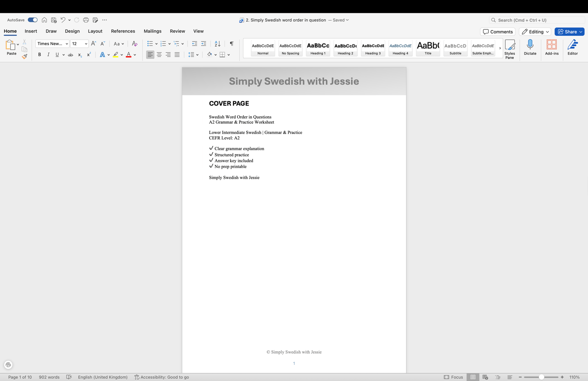This screenshot has height=381, width=588.
Task: Switch to the Review tab
Action: 177,31
